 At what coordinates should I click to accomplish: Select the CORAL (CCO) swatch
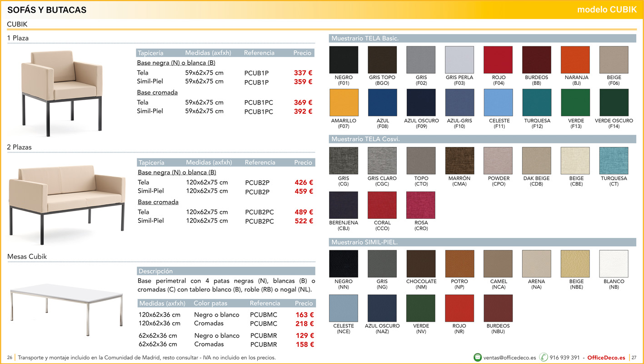(382, 205)
